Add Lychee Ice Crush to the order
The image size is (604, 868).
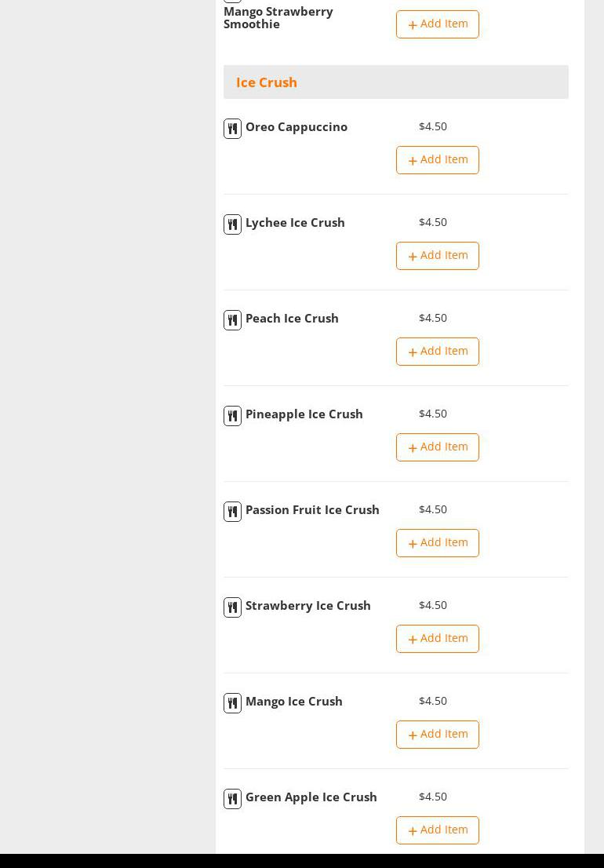pos(437,256)
